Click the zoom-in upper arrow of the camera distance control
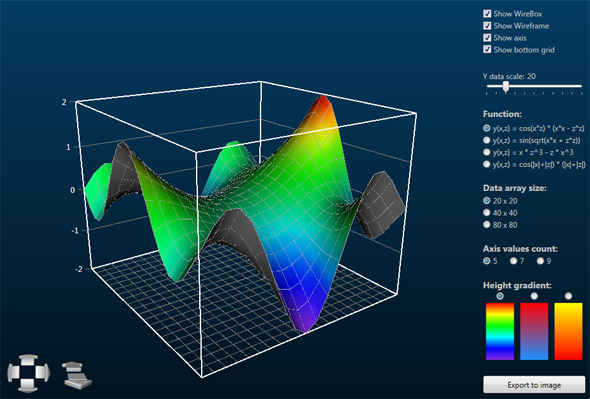This screenshot has width=590, height=399. tap(73, 367)
